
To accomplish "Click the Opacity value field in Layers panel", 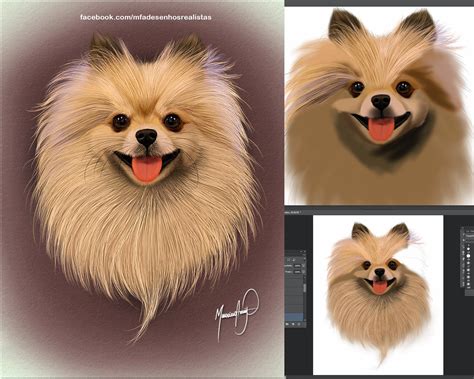I will pos(297,266).
